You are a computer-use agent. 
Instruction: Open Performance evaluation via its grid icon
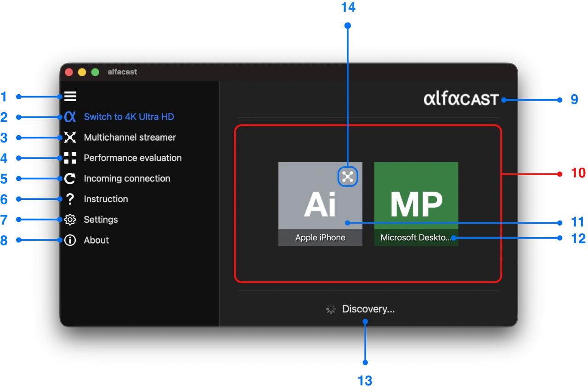click(70, 158)
